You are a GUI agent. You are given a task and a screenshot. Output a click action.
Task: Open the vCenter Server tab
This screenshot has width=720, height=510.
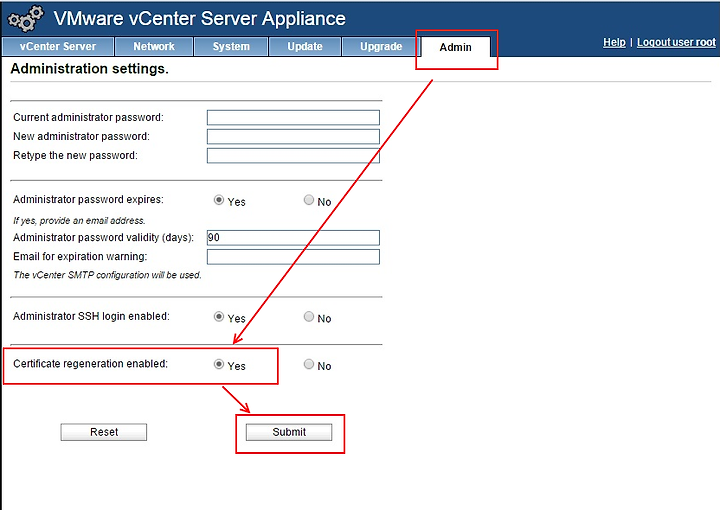click(x=58, y=47)
